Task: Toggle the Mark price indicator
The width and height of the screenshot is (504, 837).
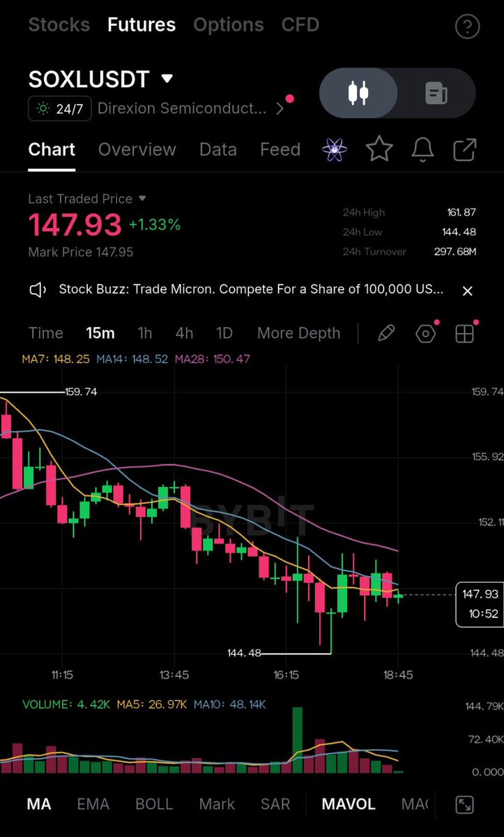Action: (x=217, y=804)
